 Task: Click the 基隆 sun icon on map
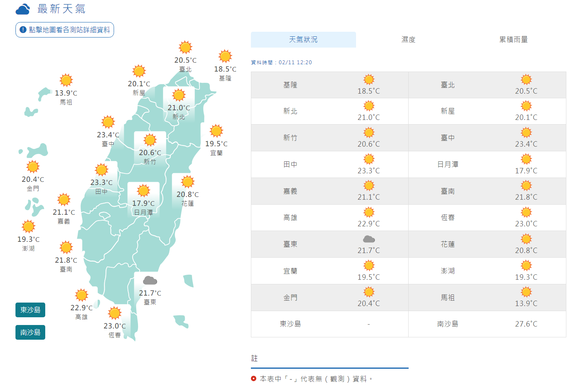tap(225, 56)
